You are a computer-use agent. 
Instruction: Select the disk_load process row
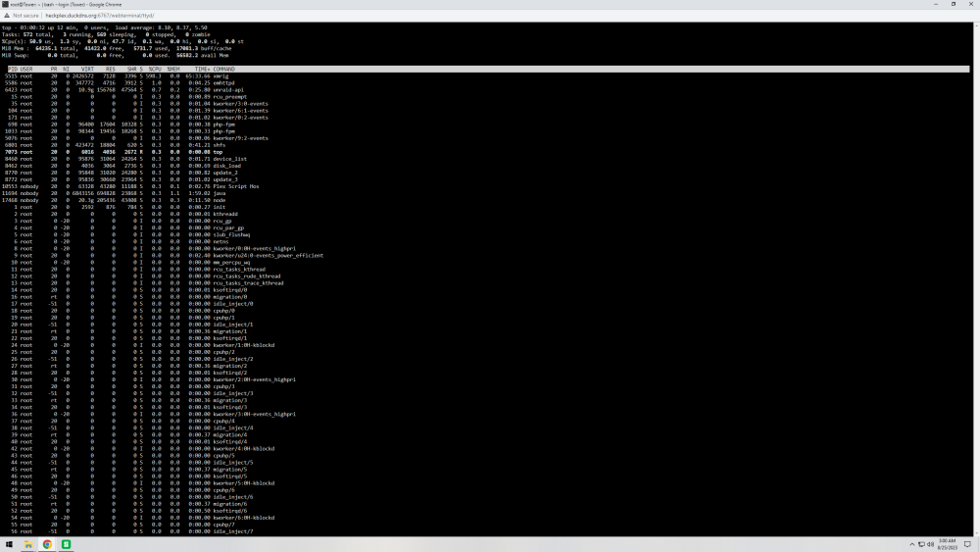pyautogui.click(x=122, y=166)
